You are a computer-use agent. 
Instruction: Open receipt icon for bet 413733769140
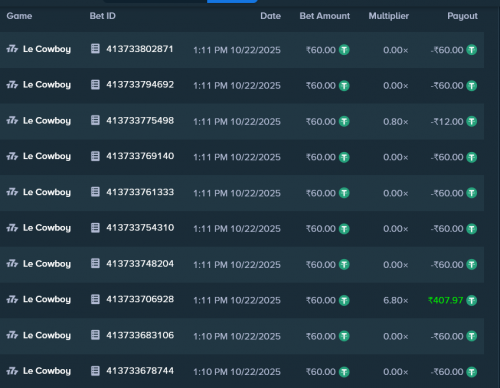pyautogui.click(x=95, y=156)
